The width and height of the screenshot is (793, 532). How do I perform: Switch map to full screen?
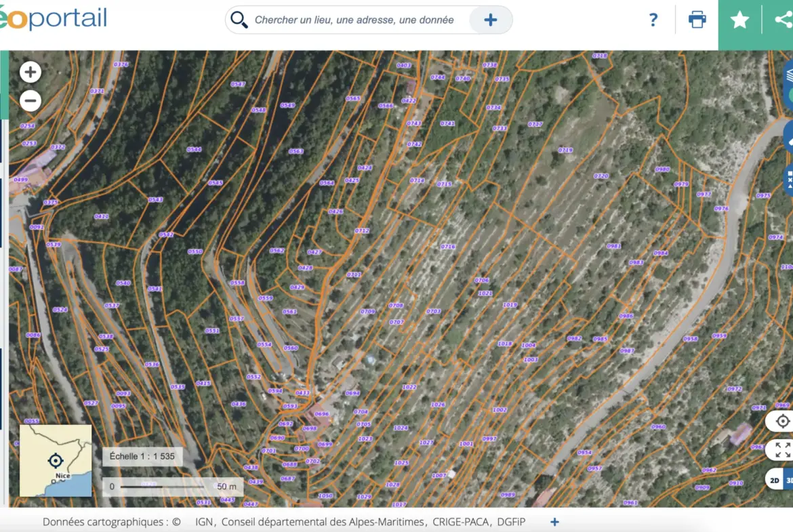(782, 449)
